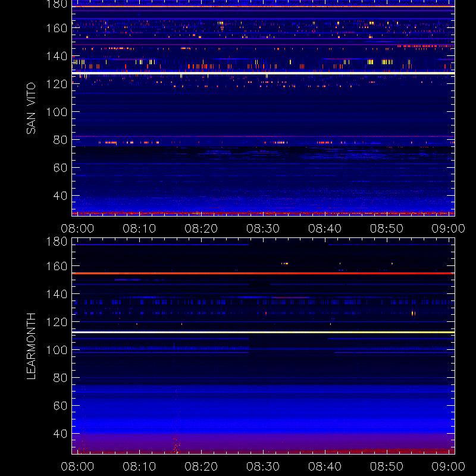
Task: Select the 80 tick label on SAN VITO plot
Action: [x=60, y=140]
